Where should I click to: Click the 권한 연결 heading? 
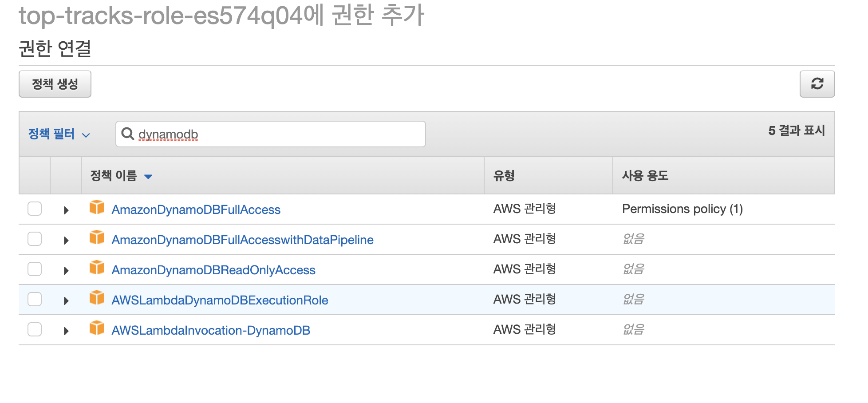(x=55, y=48)
